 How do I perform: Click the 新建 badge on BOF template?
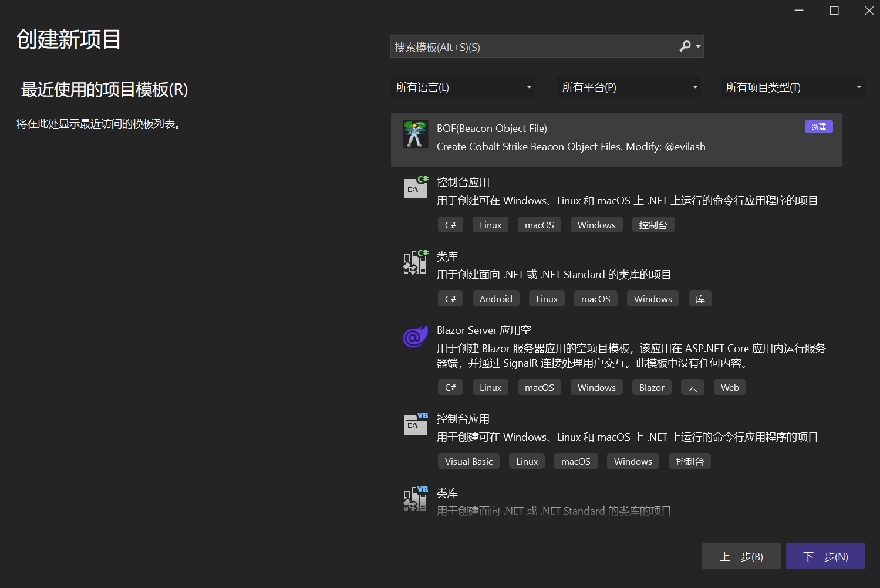818,127
